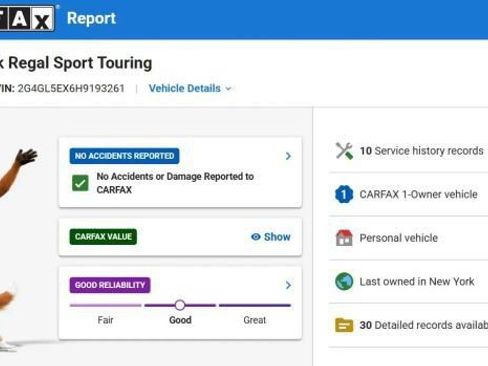The image size is (488, 366).
Task: Click the Report header text
Action: tap(91, 18)
